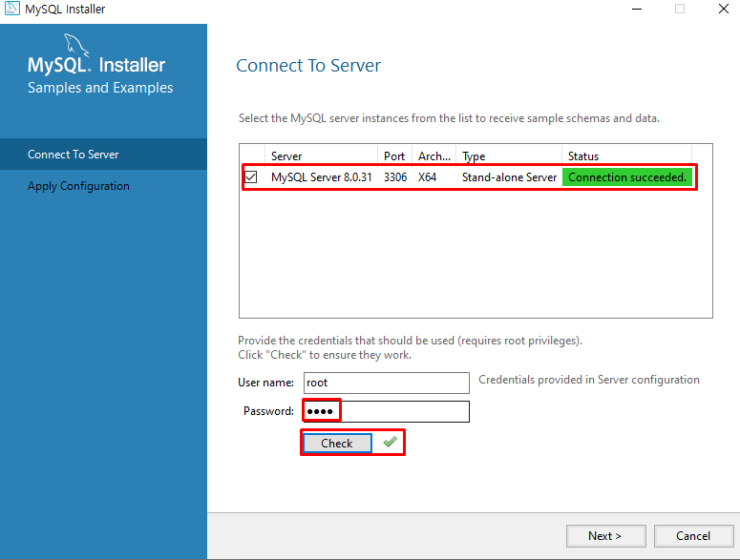Toggle the MySQL Server 8.0.31 checkbox

pos(251,177)
